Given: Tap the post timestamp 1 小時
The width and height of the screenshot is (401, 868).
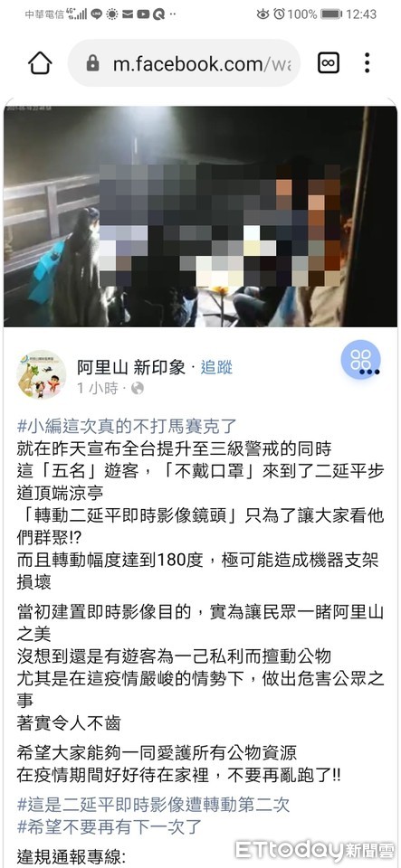Looking at the screenshot, I should point(97,389).
